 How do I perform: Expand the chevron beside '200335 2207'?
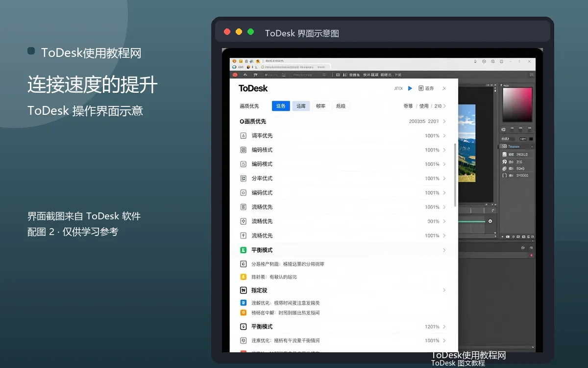tap(444, 121)
